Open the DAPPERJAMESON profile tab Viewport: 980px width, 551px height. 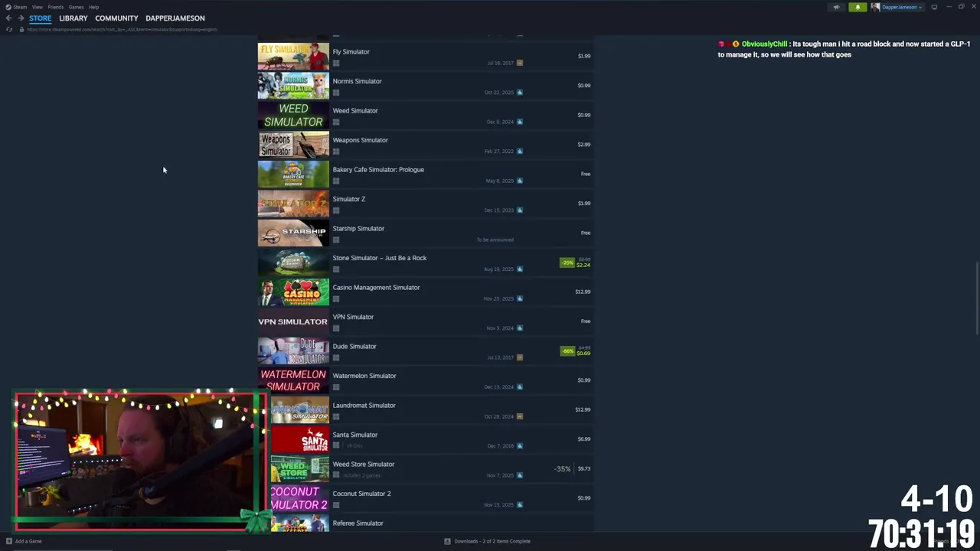175,18
